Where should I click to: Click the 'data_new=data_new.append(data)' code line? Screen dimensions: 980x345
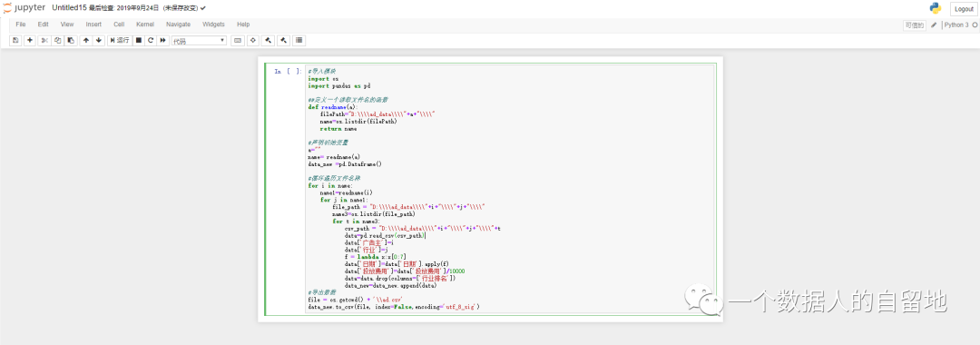coord(390,285)
